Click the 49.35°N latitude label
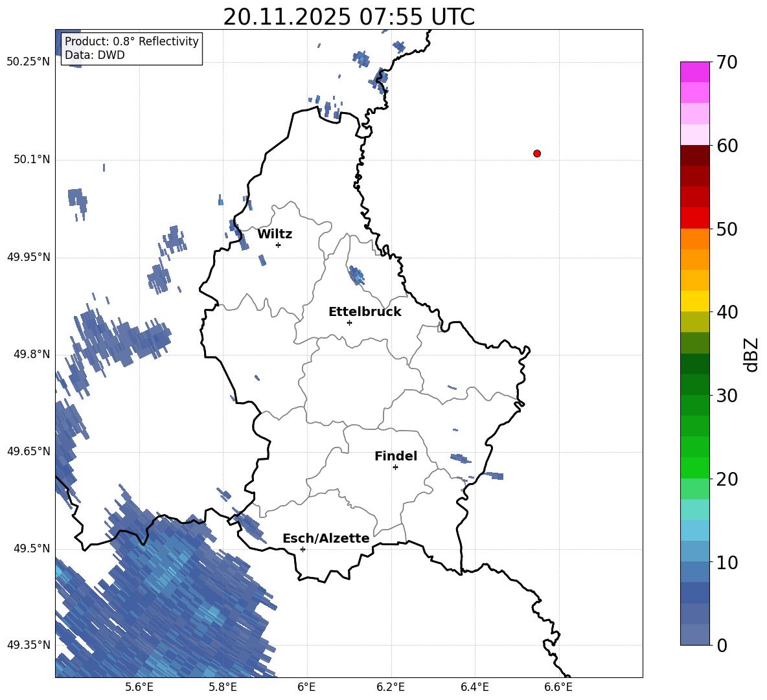Viewport: 767px width, 700px height. (x=29, y=645)
